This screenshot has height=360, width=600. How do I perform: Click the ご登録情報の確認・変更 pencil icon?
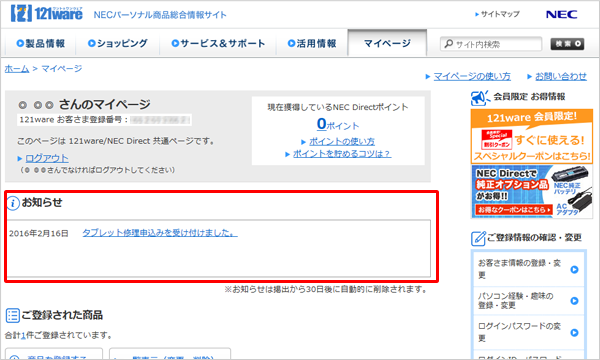tap(478, 238)
